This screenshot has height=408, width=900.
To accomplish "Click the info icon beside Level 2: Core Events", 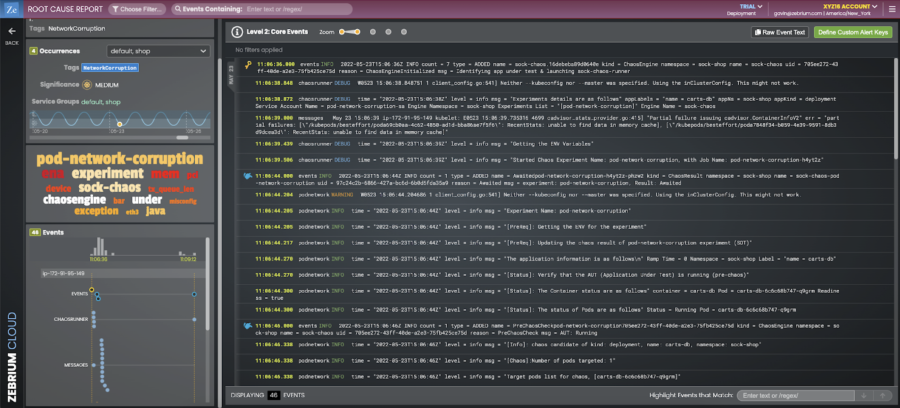I will [x=236, y=32].
